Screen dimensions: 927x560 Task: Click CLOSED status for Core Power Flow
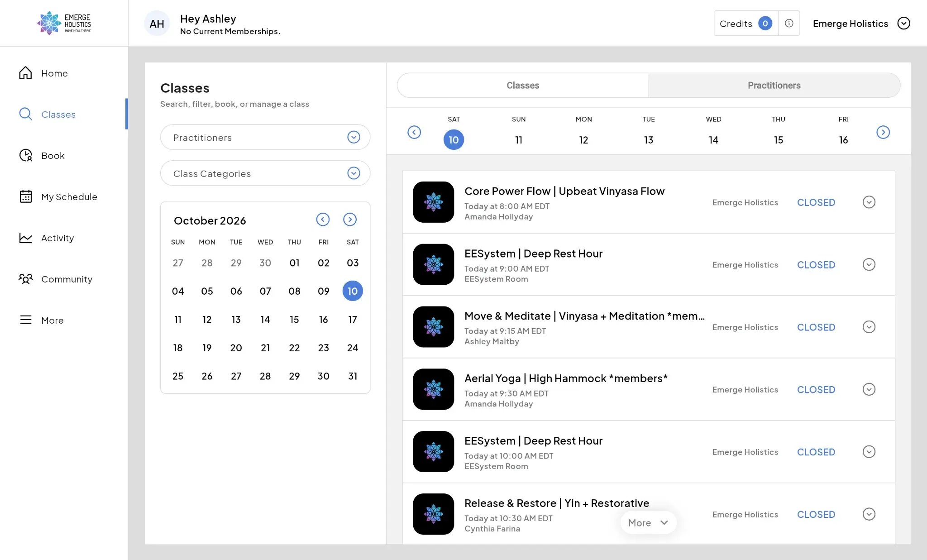[x=816, y=202]
